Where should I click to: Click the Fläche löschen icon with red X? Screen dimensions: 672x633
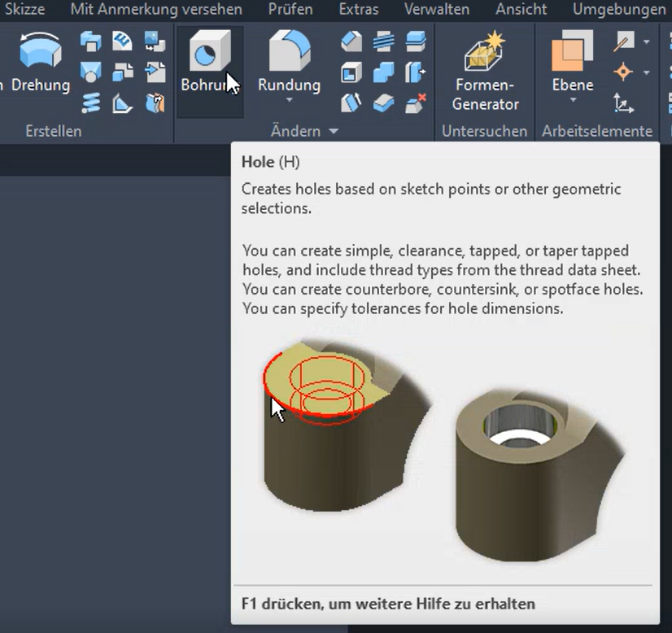(415, 103)
